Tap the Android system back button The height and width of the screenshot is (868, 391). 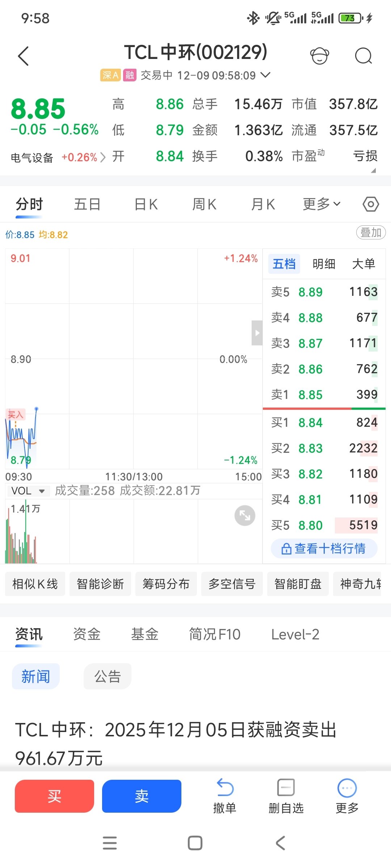click(281, 843)
